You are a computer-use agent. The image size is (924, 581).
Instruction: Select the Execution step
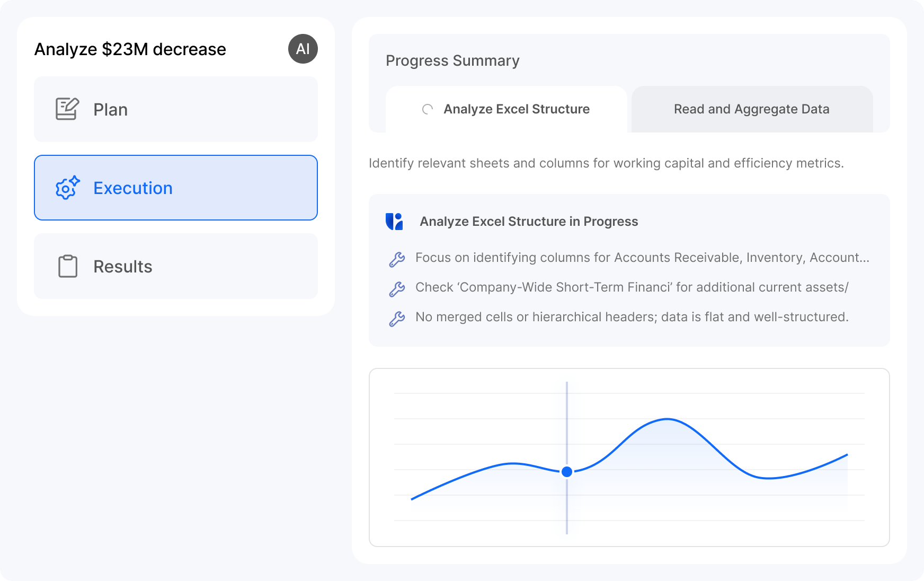click(x=176, y=188)
